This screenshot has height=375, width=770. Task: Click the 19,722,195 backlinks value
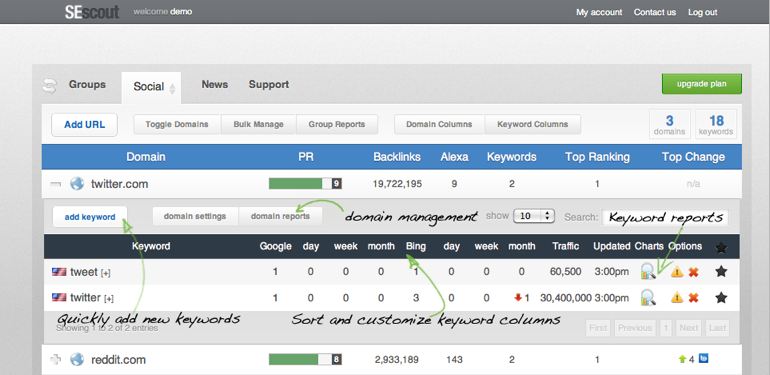coord(397,184)
